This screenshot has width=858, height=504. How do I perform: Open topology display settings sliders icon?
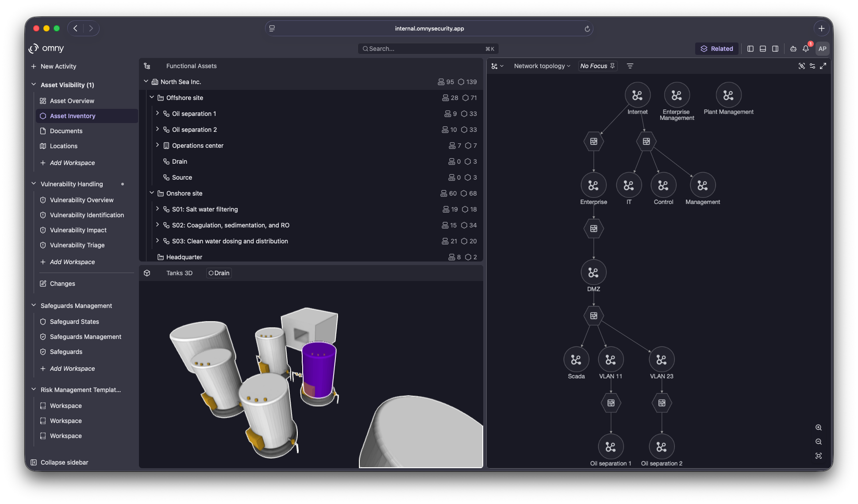tap(812, 66)
